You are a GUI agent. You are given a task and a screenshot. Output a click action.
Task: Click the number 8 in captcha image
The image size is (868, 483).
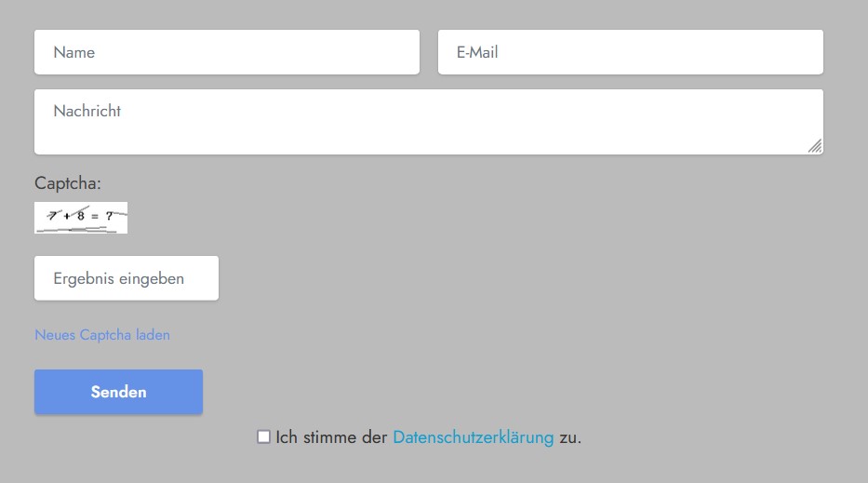[81, 216]
